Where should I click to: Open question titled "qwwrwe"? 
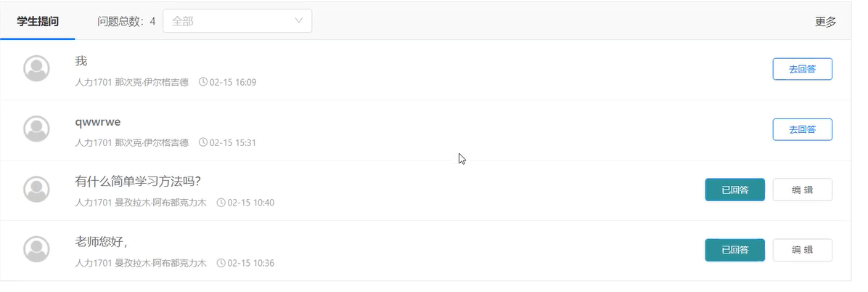(98, 123)
